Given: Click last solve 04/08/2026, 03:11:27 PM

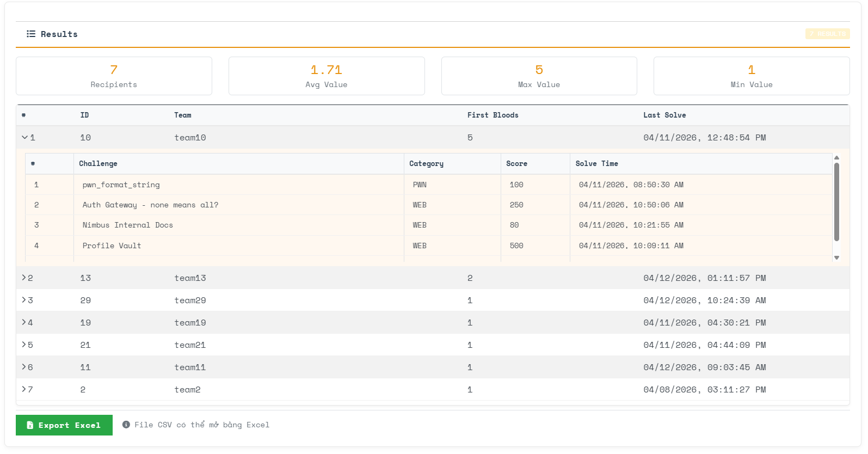Looking at the screenshot, I should point(705,390).
